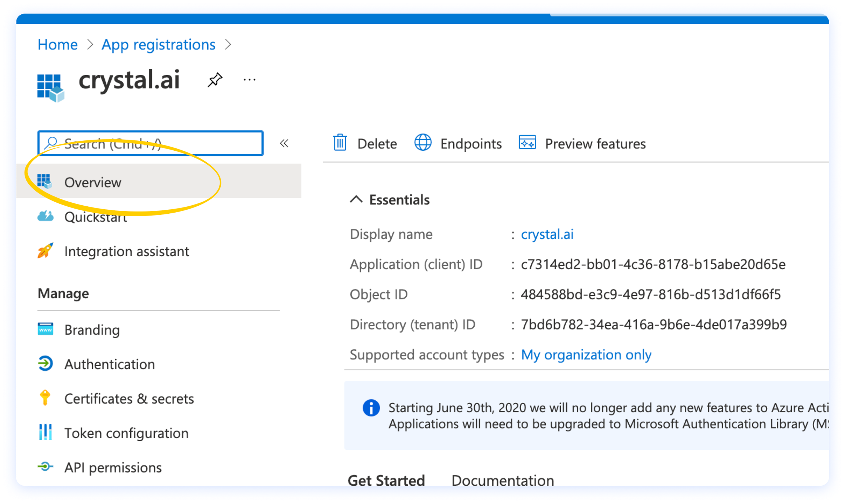The image size is (845, 504).
Task: Select Token configuration menu item
Action: tap(126, 433)
